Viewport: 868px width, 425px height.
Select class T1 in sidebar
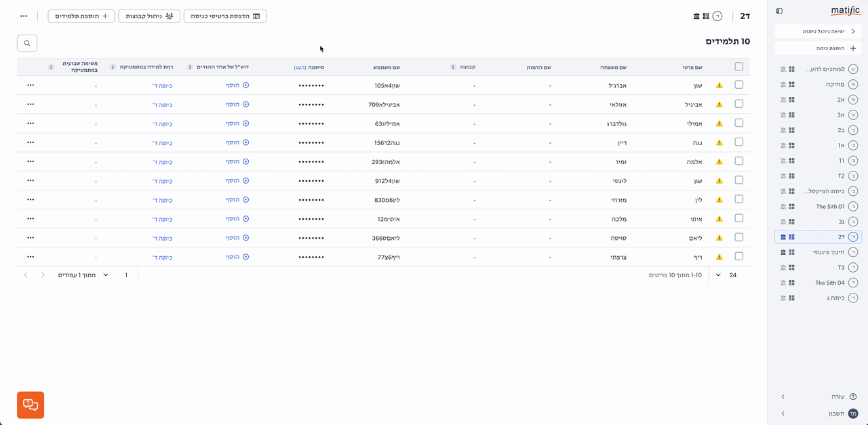817,161
